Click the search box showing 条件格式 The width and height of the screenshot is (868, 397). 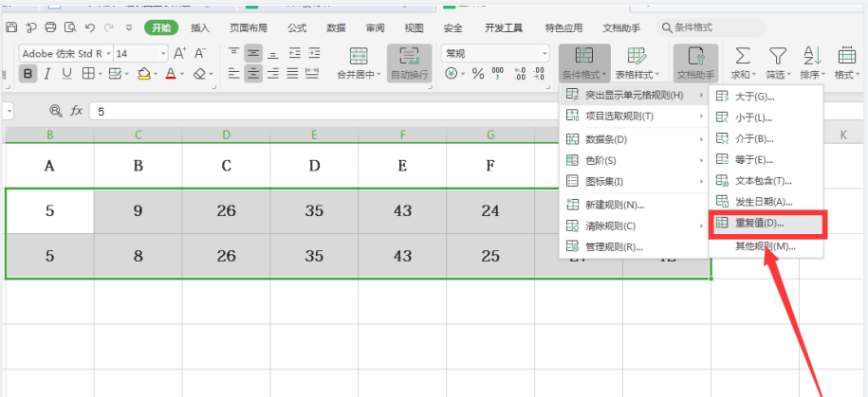tap(711, 27)
